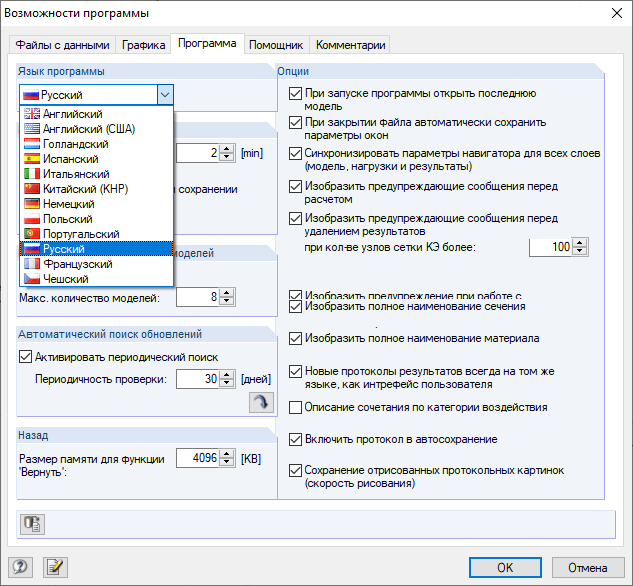Select Польский from language list

(97, 219)
